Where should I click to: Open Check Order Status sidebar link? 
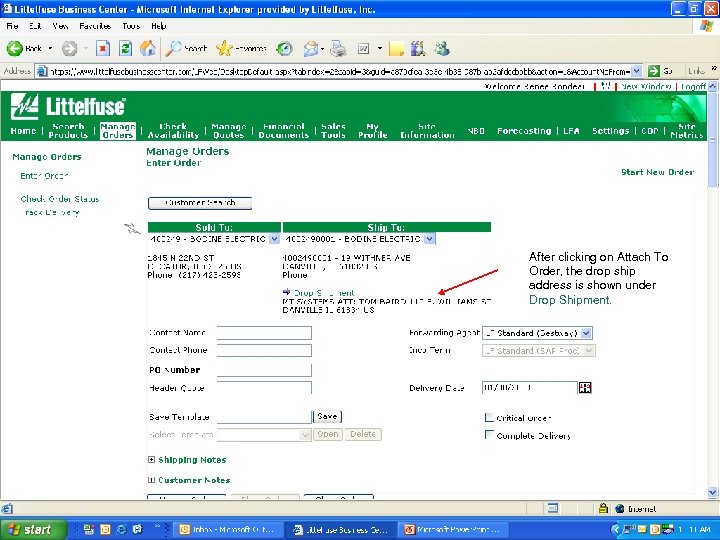[x=60, y=199]
